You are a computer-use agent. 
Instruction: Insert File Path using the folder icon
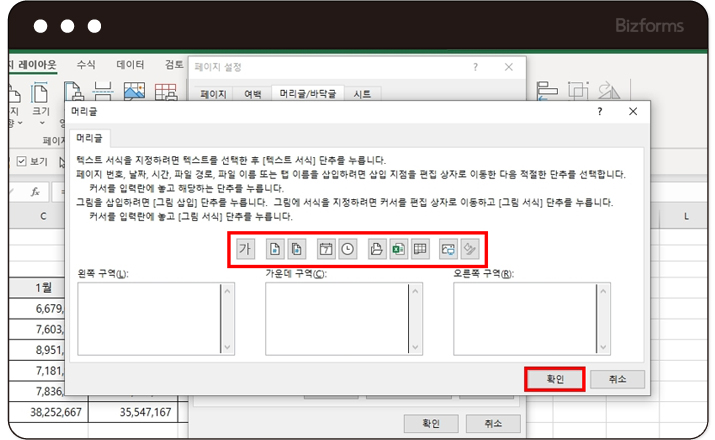pyautogui.click(x=377, y=249)
